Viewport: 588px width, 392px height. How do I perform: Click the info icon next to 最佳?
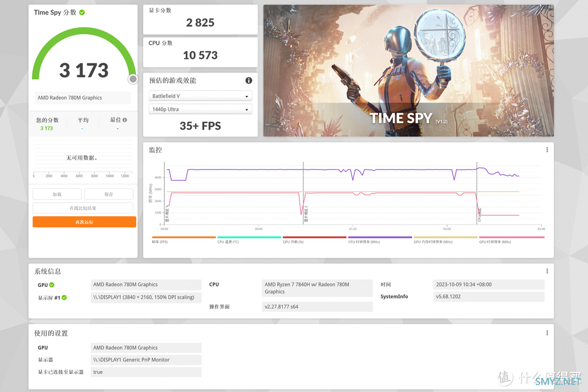point(125,120)
